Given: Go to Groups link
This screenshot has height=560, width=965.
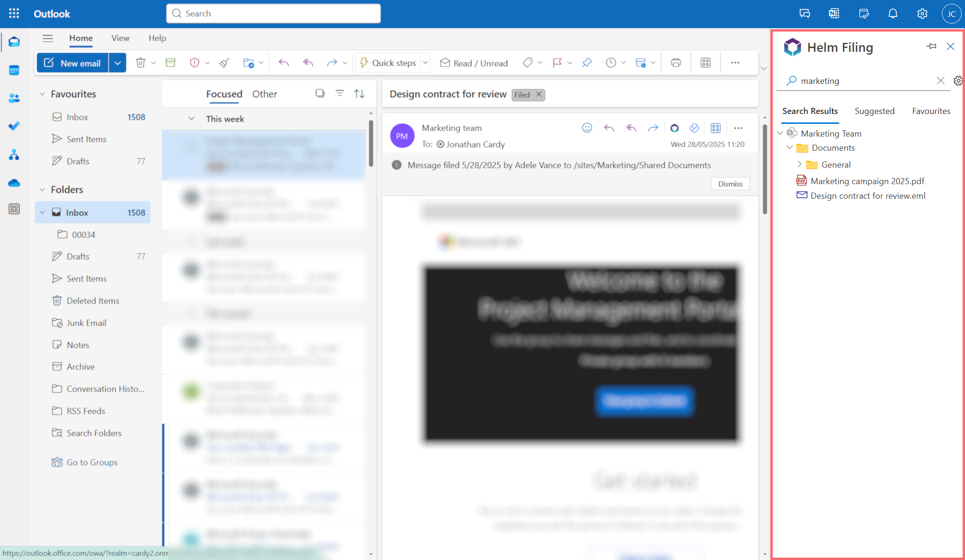Looking at the screenshot, I should tap(92, 463).
